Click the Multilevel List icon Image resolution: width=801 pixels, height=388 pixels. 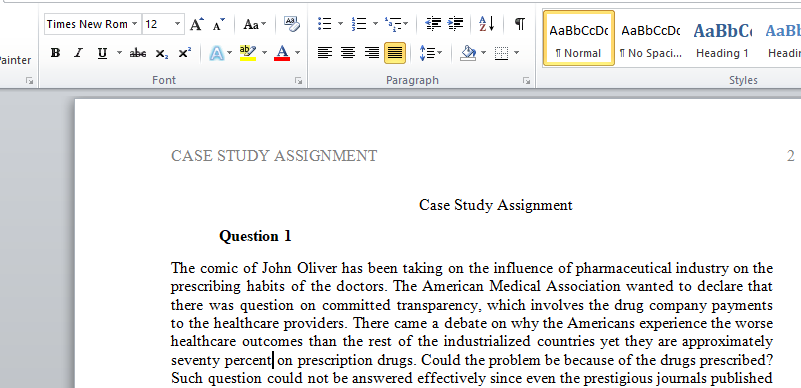393,24
